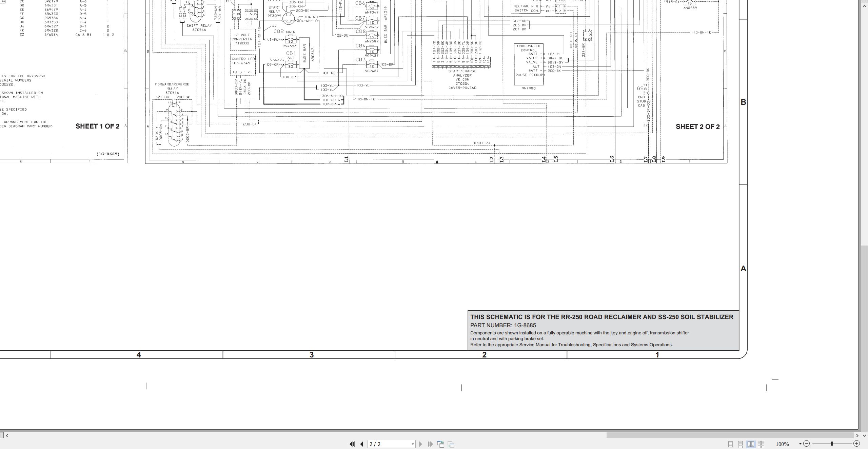Click the 9N7980 part number
Viewport: 868px width, 449px height.
pos(529,88)
